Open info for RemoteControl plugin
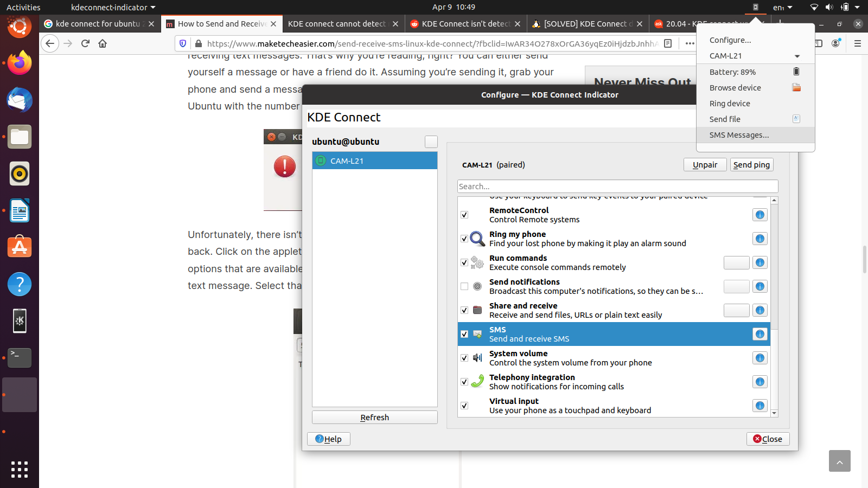The height and width of the screenshot is (488, 868). (760, 215)
